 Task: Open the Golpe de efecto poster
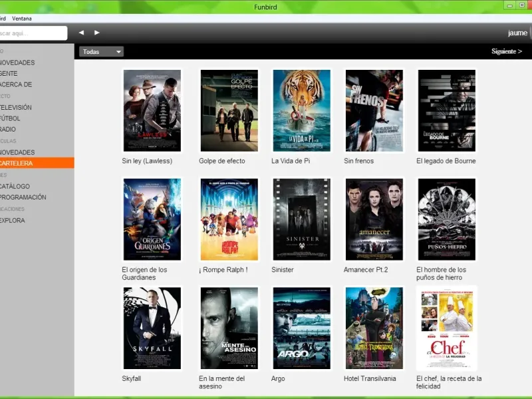[x=229, y=110]
